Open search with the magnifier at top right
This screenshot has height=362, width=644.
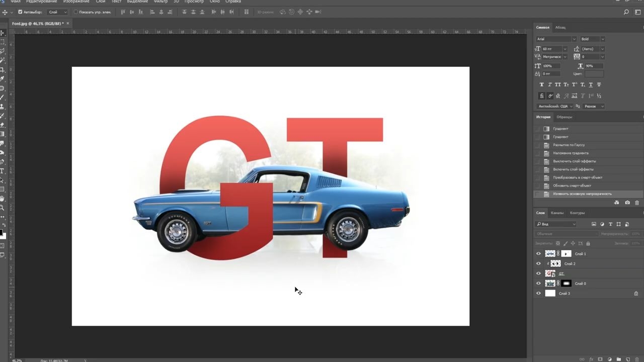point(626,12)
